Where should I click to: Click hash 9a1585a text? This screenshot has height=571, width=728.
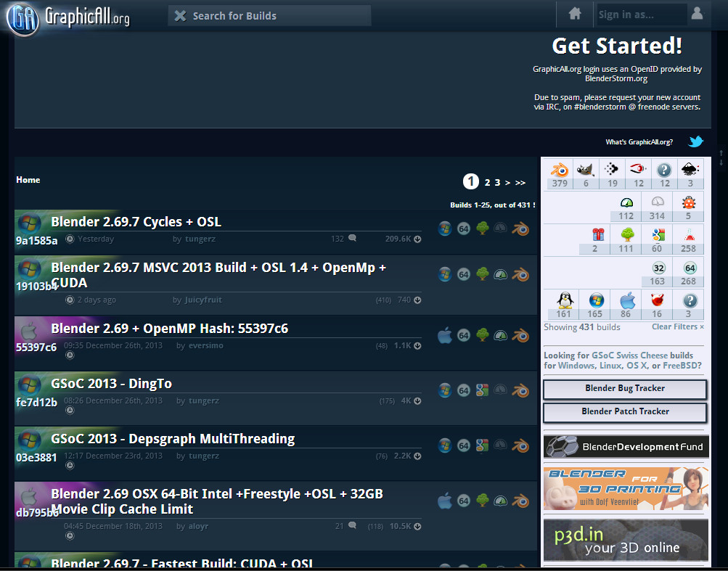click(37, 240)
